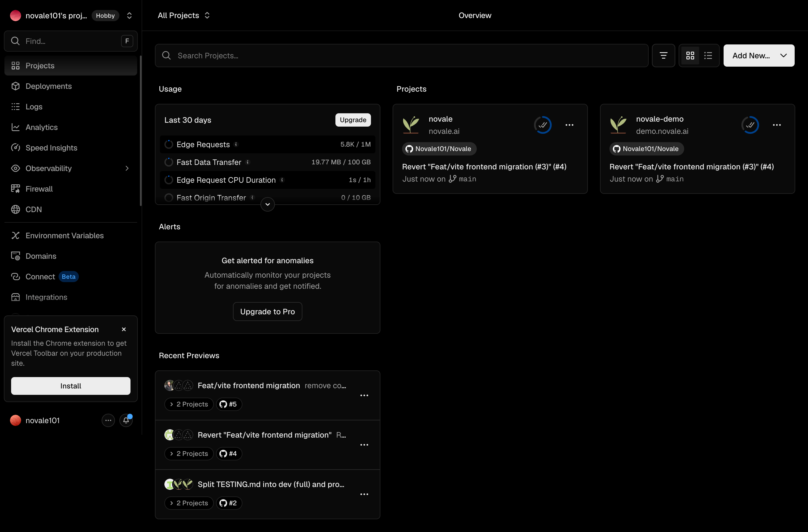Viewport: 808px width, 532px height.
Task: Click the Connect icon in sidebar
Action: click(15, 276)
